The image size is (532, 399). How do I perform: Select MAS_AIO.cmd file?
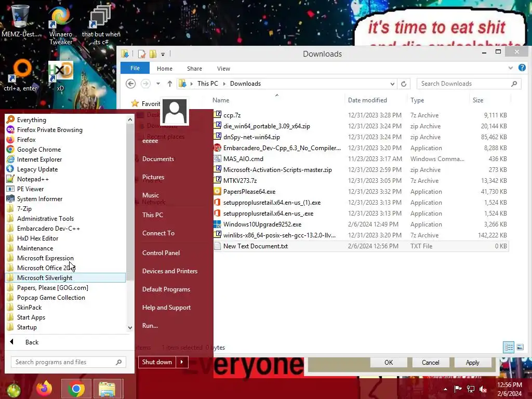click(x=243, y=159)
